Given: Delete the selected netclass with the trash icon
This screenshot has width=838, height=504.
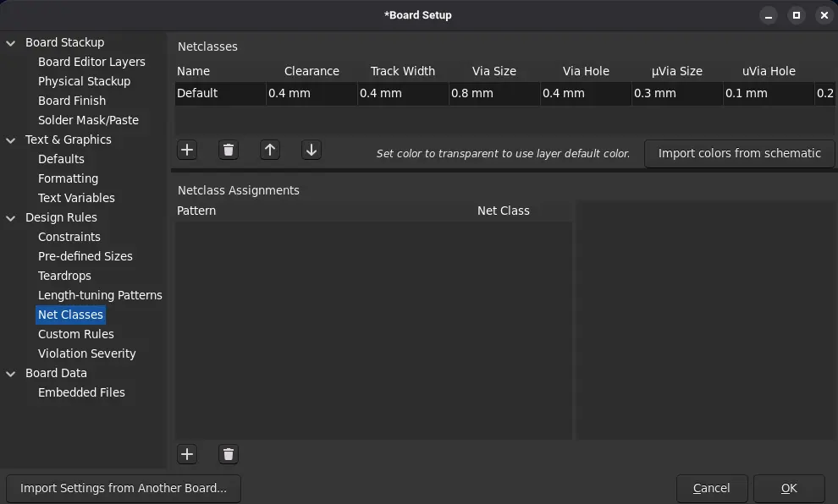Looking at the screenshot, I should (x=229, y=150).
